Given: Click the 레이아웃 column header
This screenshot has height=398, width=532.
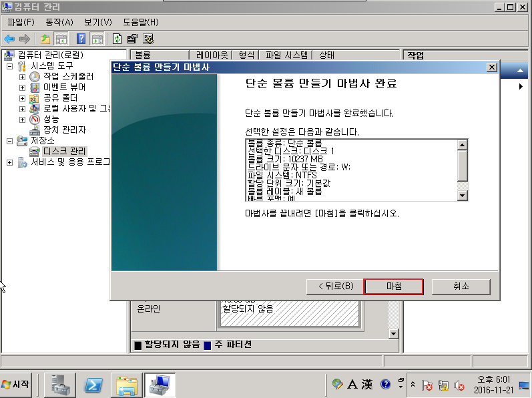Looking at the screenshot, I should coord(211,55).
